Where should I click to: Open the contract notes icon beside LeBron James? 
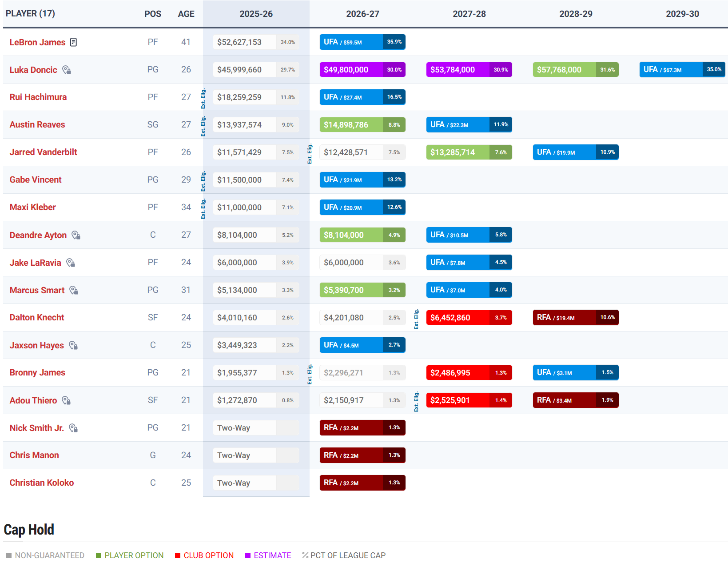coord(74,42)
